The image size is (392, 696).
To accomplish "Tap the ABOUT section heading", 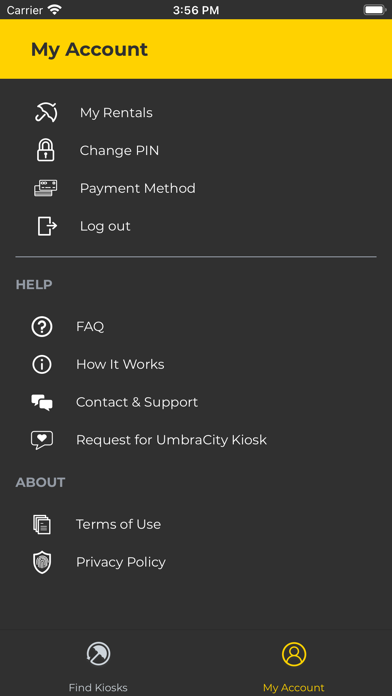I will 40,482.
